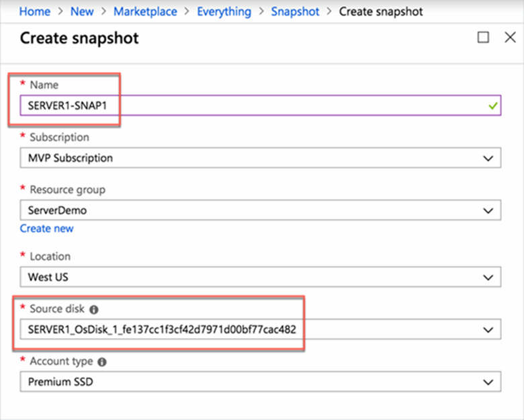Expand the Source disk dropdown

[x=261, y=329]
